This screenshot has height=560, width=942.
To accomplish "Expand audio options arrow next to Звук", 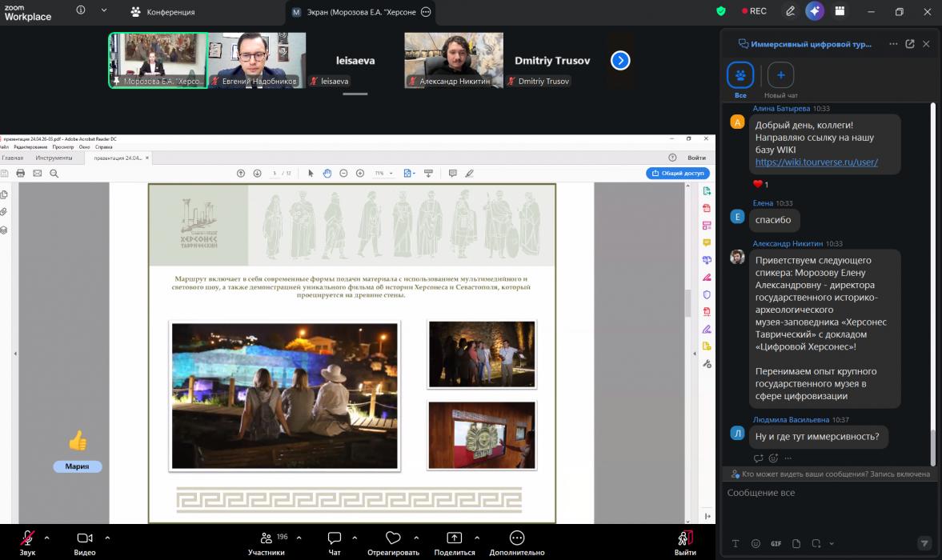I will [x=47, y=538].
